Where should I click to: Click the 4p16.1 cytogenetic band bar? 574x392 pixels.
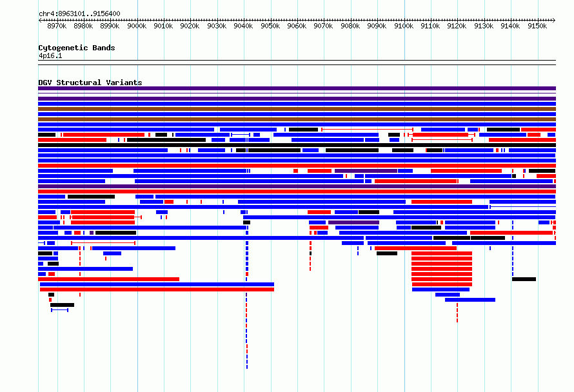click(297, 63)
